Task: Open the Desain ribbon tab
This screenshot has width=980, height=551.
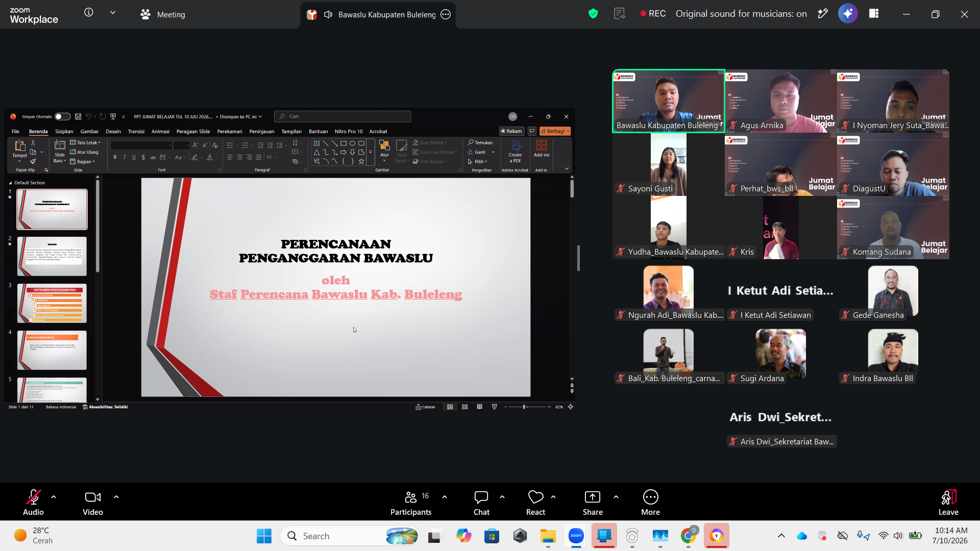Action: (113, 131)
